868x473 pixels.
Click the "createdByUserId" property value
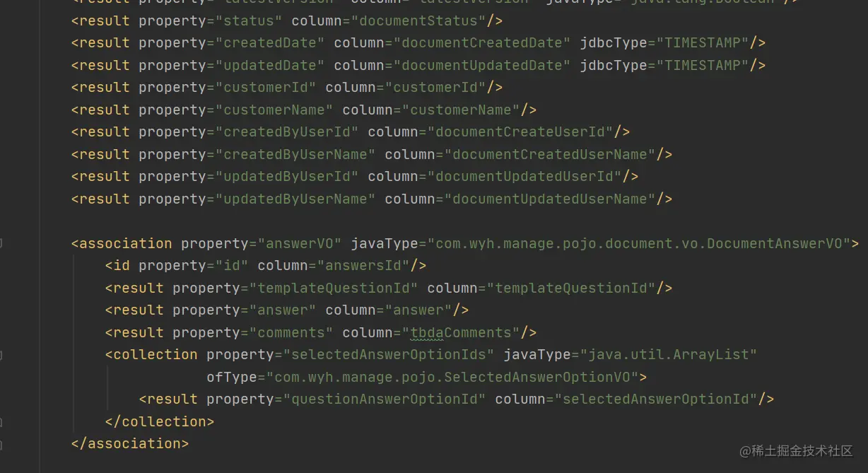click(x=287, y=132)
